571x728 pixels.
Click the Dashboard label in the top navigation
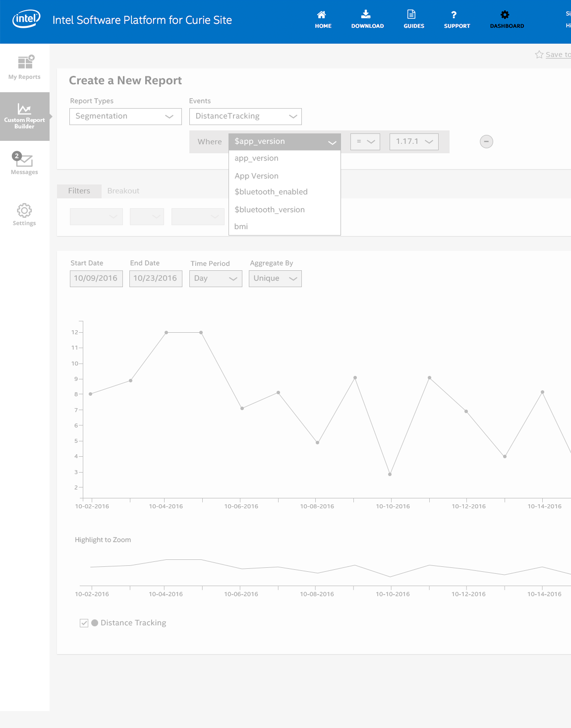[507, 26]
